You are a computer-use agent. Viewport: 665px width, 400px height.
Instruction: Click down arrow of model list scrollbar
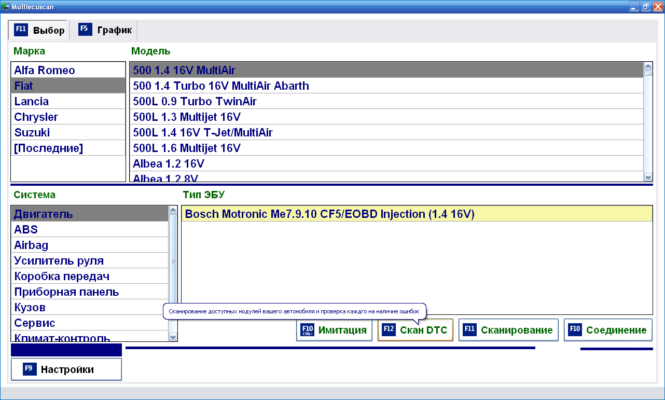pos(648,177)
